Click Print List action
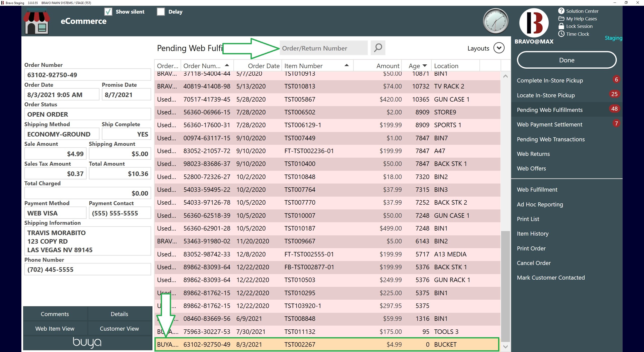644x352 pixels. (528, 219)
